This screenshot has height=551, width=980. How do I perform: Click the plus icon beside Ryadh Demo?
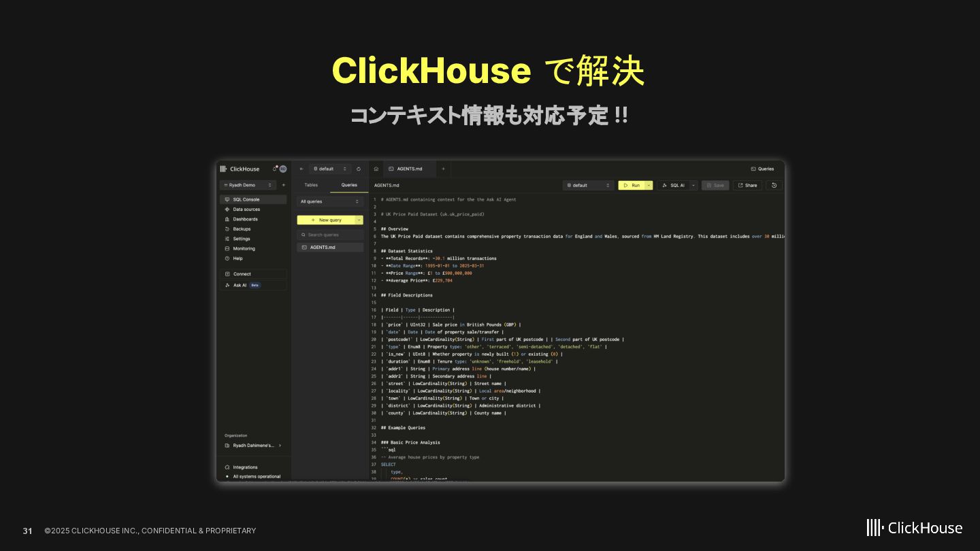284,185
